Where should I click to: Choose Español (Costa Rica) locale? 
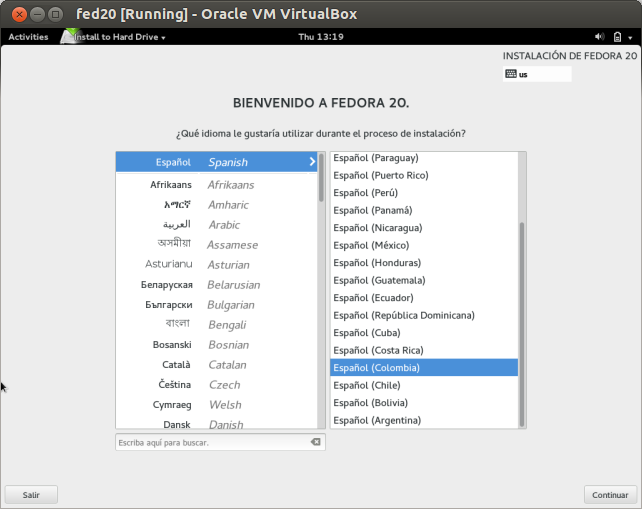[424, 351]
